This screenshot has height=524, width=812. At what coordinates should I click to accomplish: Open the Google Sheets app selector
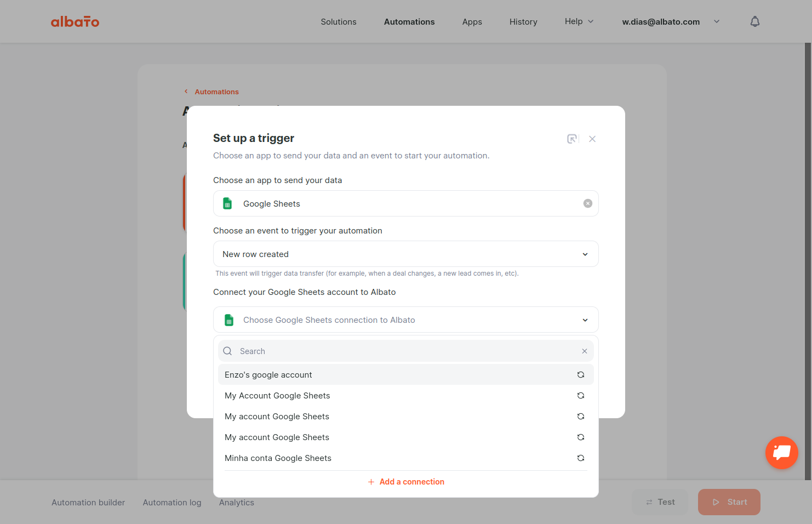point(406,203)
